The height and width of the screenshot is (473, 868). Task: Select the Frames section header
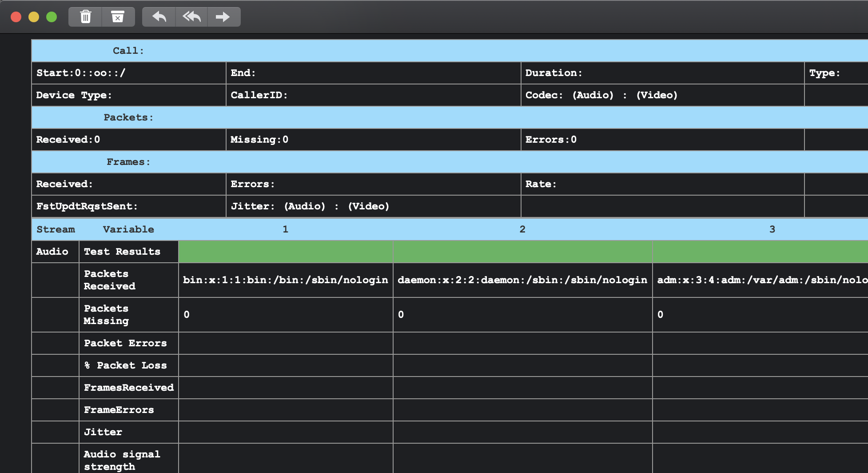128,162
